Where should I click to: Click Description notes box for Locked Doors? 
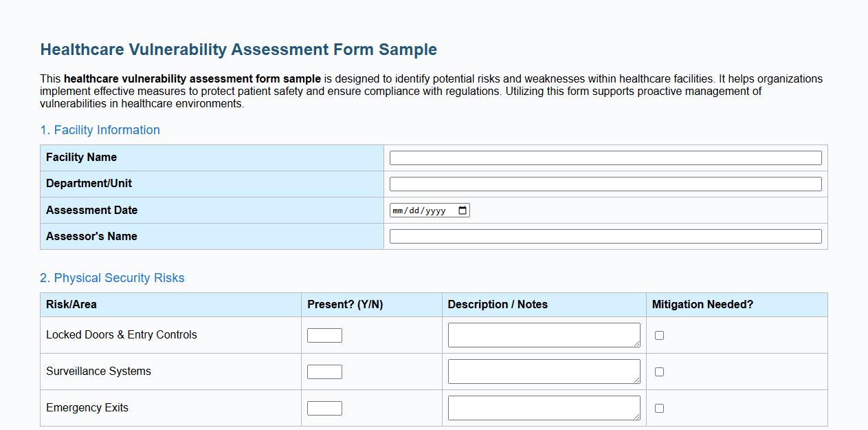pos(543,334)
